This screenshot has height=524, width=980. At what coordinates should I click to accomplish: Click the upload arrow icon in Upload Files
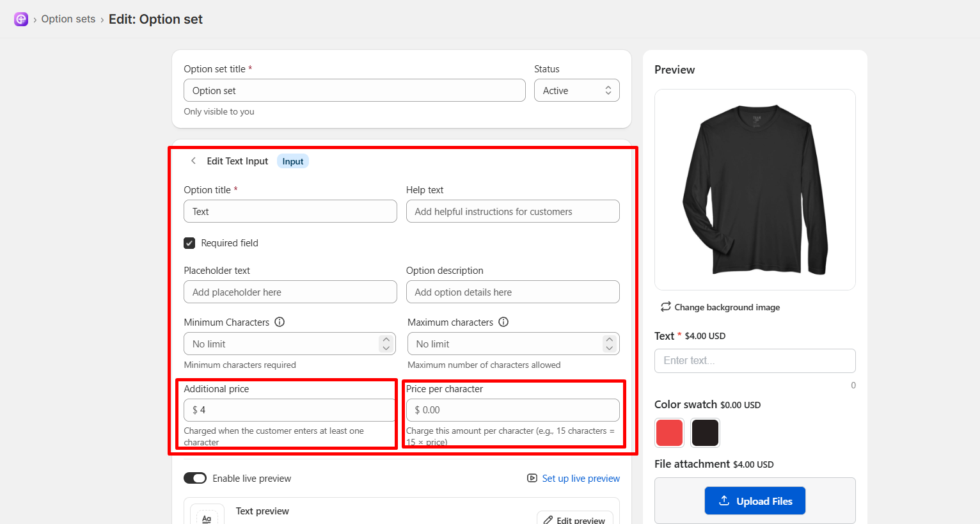pos(724,500)
